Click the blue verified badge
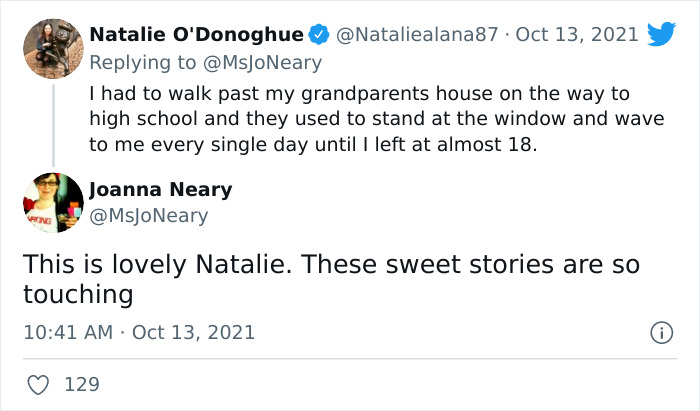Image resolution: width=700 pixels, height=411 pixels. [318, 35]
